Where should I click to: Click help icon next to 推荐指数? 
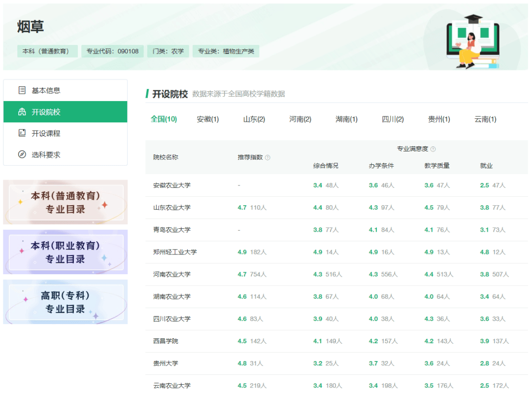coord(267,157)
